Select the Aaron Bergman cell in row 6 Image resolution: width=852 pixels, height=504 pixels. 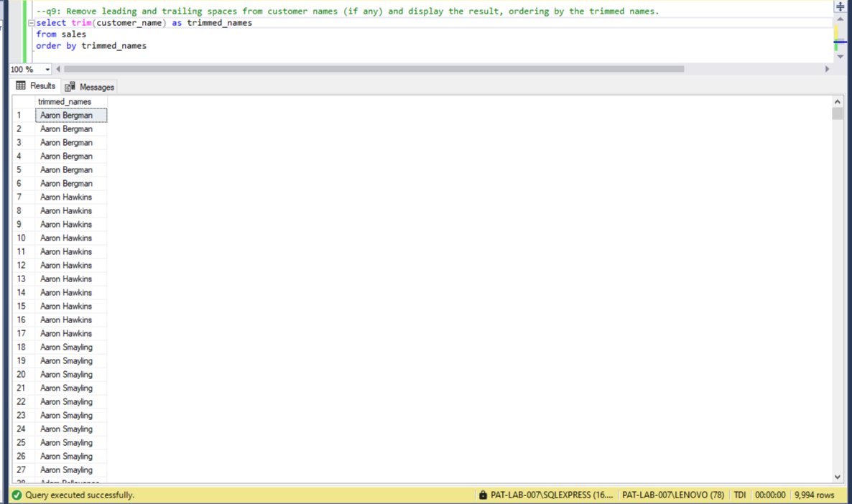pos(71,184)
